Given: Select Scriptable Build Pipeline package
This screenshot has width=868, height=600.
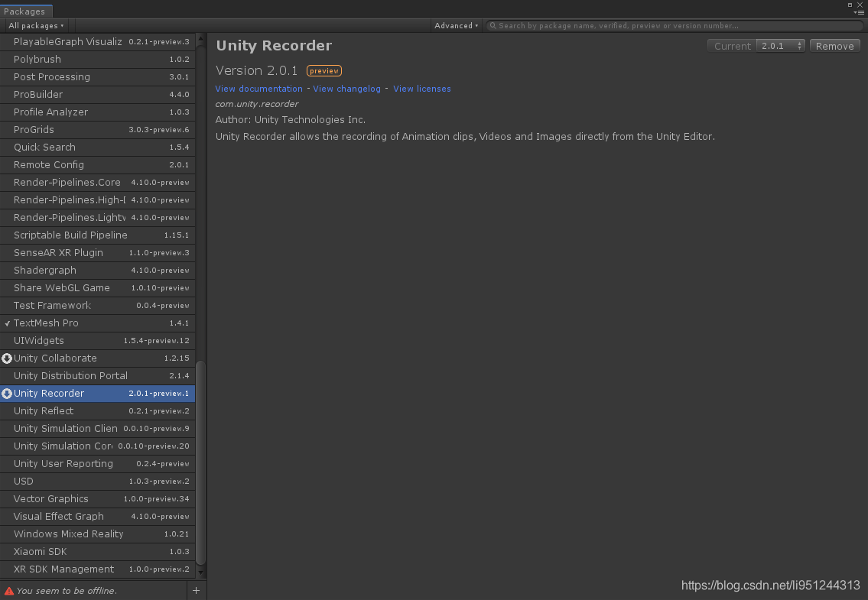Looking at the screenshot, I should [97, 235].
